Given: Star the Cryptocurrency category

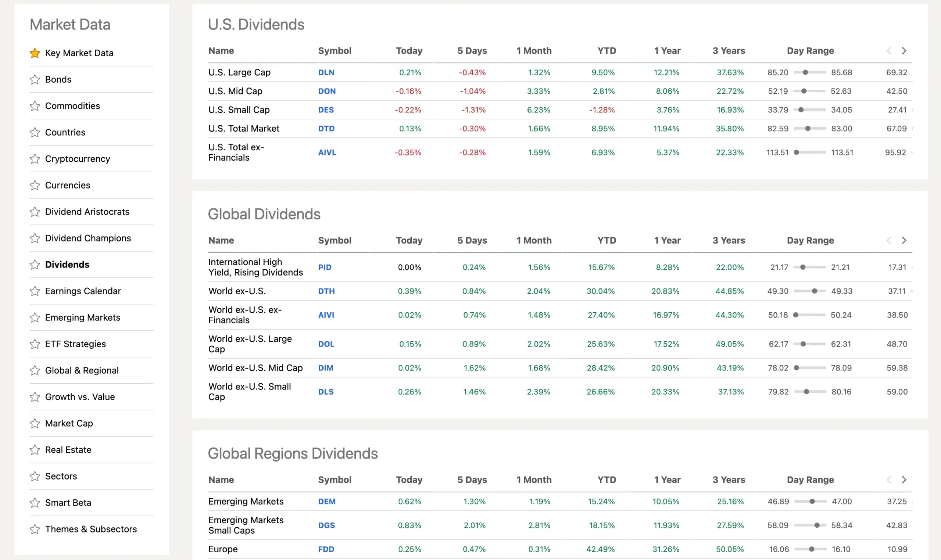Looking at the screenshot, I should (x=35, y=159).
